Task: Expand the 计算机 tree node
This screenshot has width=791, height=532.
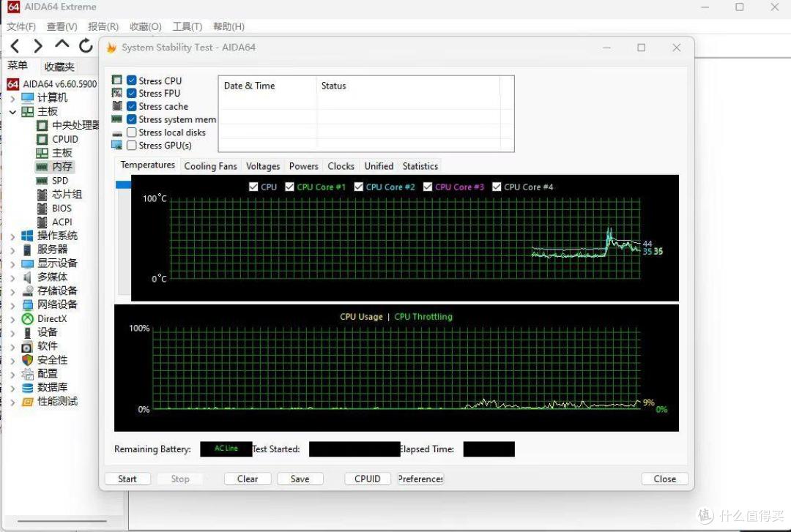Action: point(12,98)
